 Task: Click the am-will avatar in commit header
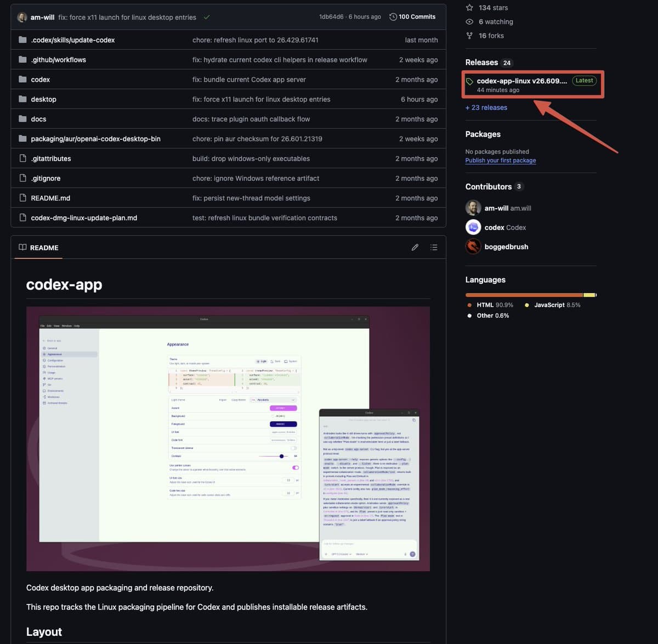pyautogui.click(x=22, y=17)
